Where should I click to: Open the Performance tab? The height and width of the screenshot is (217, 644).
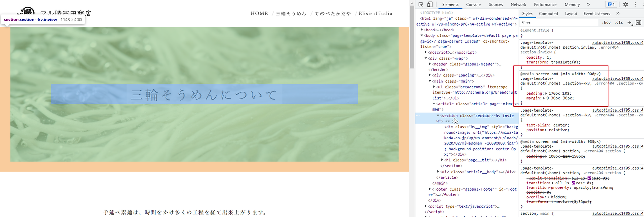pos(545,4)
